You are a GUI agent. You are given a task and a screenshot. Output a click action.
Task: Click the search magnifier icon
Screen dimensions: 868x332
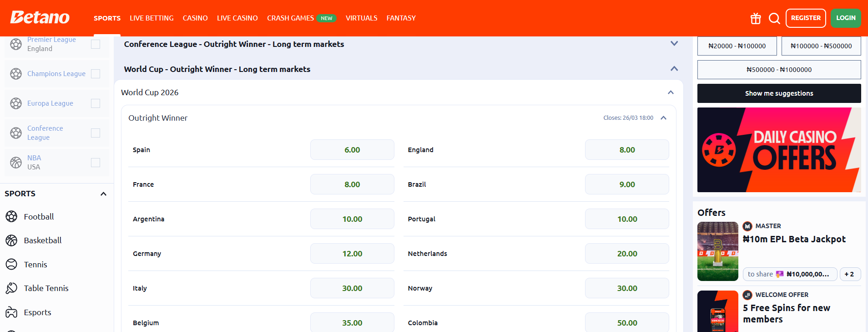point(774,18)
